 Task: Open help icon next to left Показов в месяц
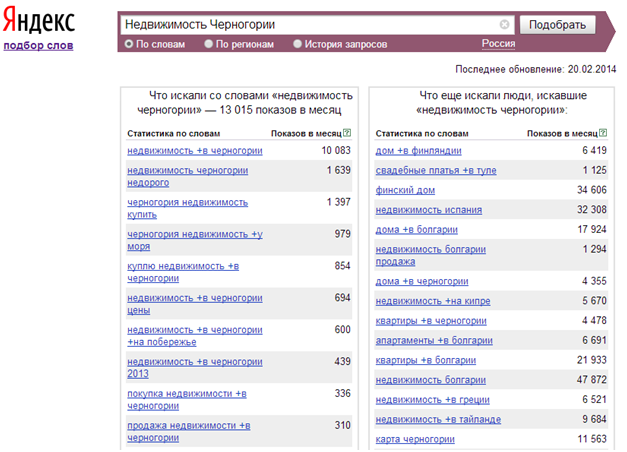click(x=347, y=133)
